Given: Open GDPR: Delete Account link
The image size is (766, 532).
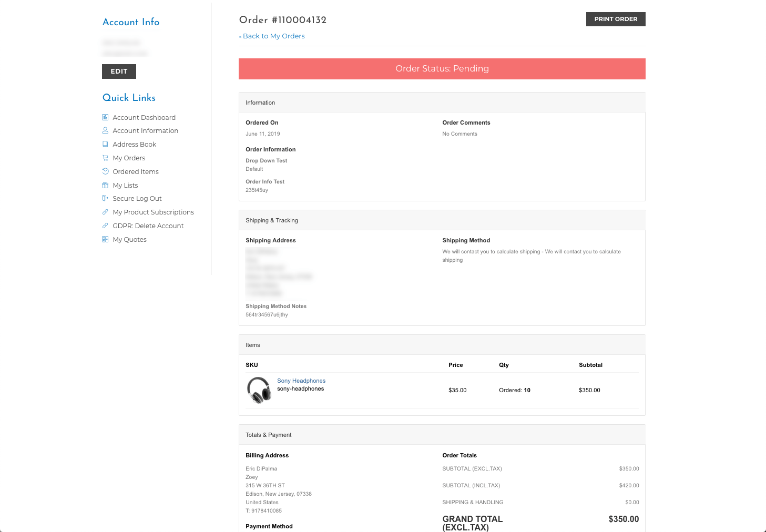Looking at the screenshot, I should pyautogui.click(x=148, y=226).
